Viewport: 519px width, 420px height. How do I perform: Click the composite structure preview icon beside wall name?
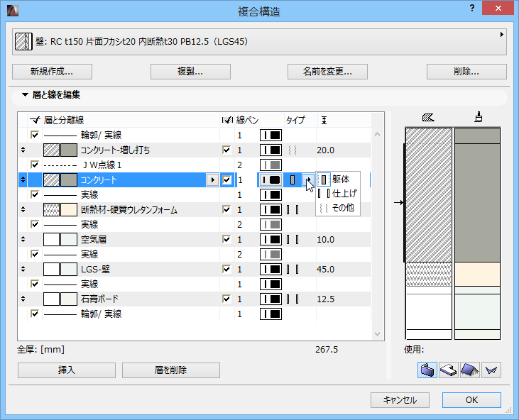(24, 42)
